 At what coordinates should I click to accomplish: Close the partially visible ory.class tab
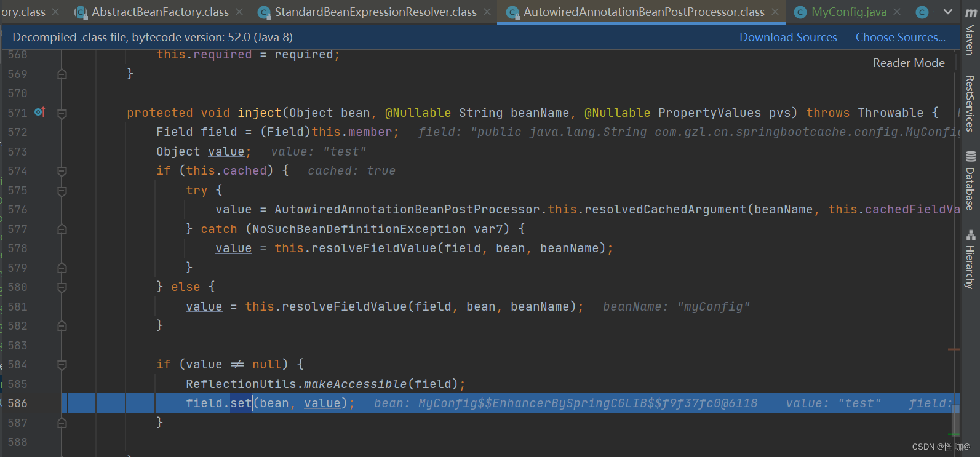point(55,12)
